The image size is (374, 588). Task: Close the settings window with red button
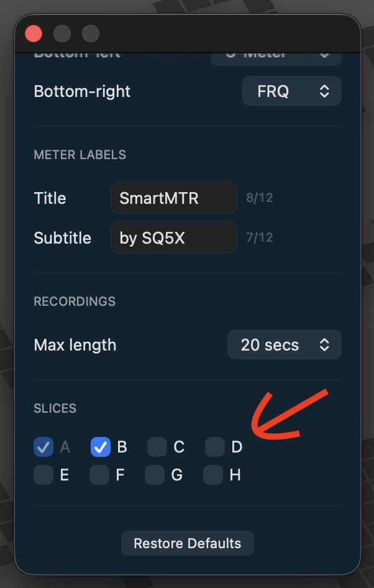tap(34, 33)
